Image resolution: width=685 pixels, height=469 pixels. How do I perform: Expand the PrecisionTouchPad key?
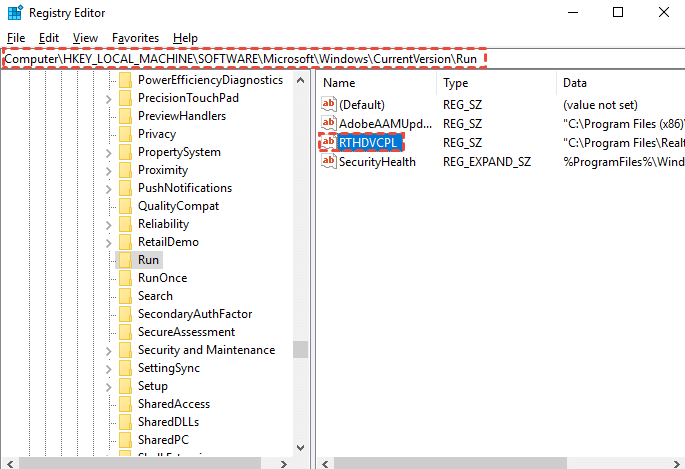point(109,99)
